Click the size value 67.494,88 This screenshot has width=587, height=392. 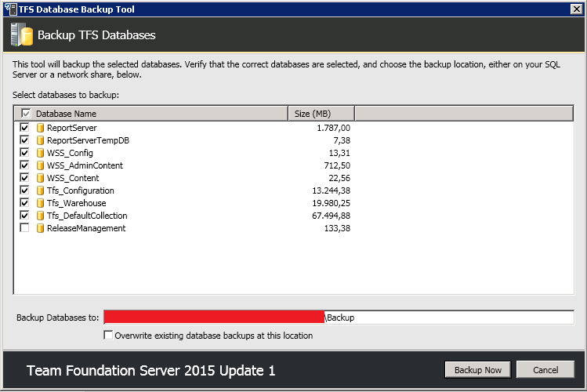(332, 216)
